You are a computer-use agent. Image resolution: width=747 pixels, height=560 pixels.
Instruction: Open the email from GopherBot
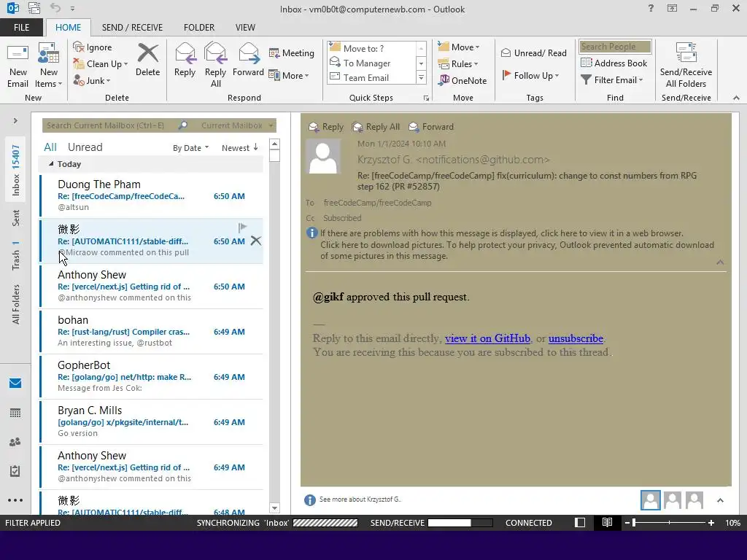click(152, 377)
